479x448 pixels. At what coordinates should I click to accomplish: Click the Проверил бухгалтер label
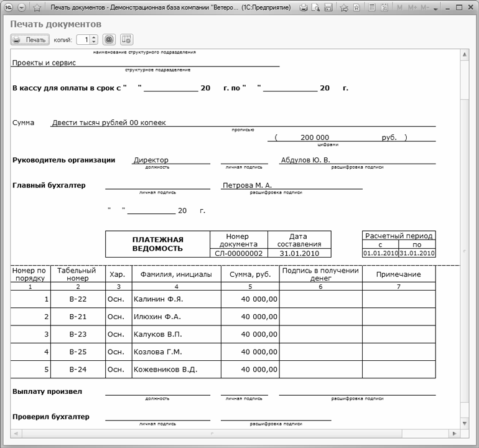point(51,417)
